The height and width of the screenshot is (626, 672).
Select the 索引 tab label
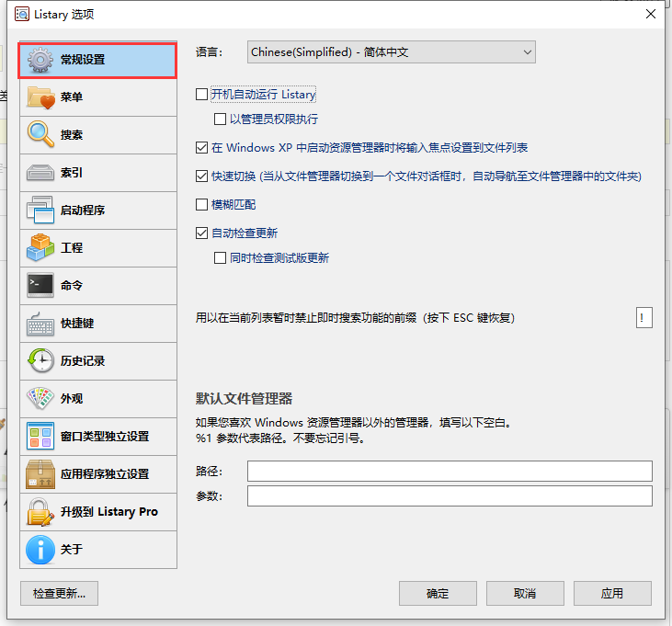[71, 173]
